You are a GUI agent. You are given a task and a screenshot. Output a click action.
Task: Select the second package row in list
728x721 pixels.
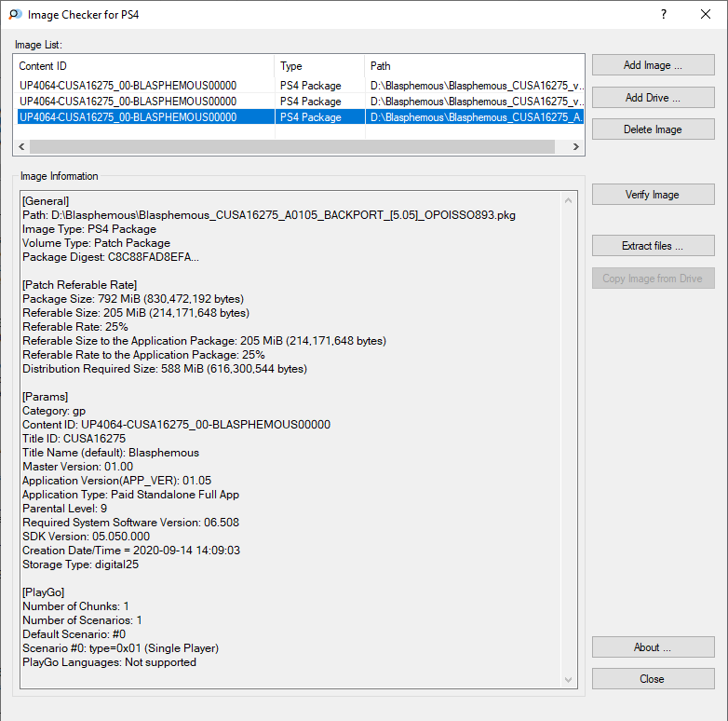pos(300,102)
